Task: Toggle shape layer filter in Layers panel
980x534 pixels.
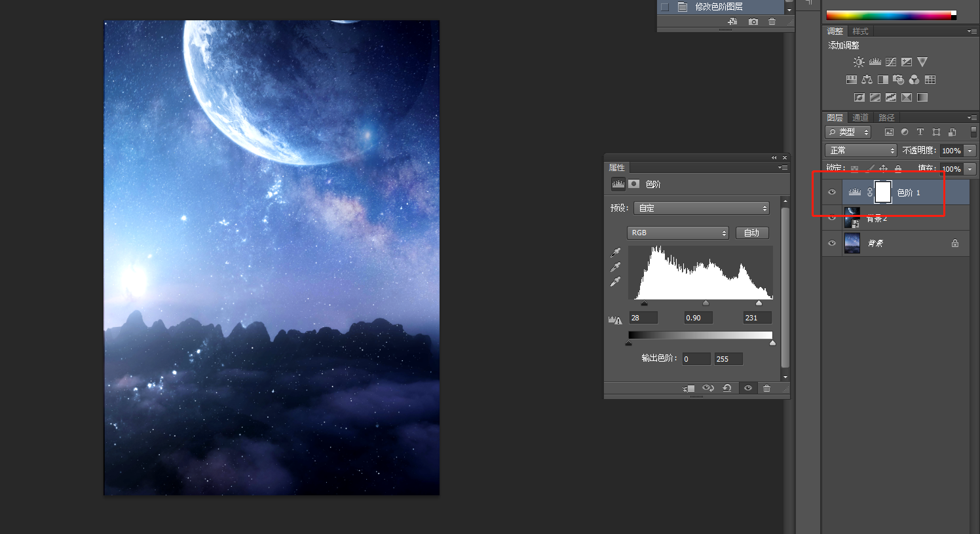Action: point(936,132)
